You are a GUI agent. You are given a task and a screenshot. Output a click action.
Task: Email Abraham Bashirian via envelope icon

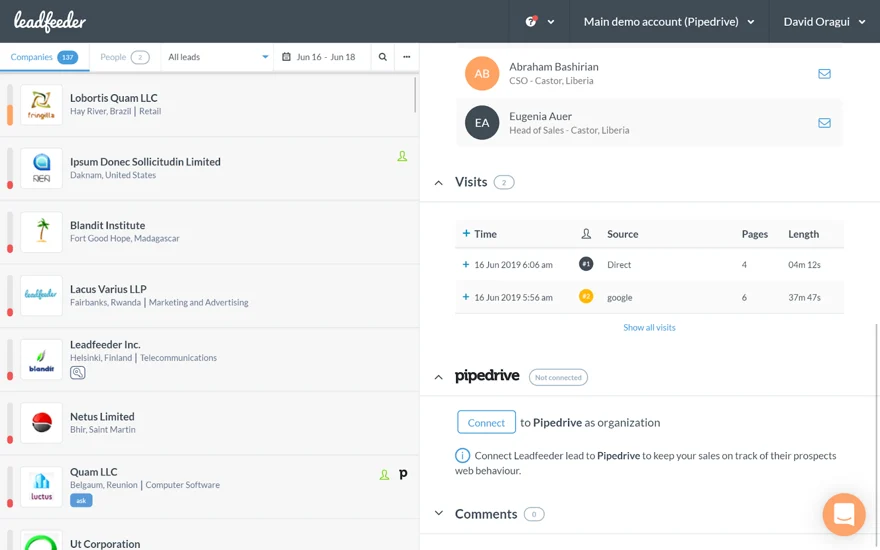tap(824, 74)
